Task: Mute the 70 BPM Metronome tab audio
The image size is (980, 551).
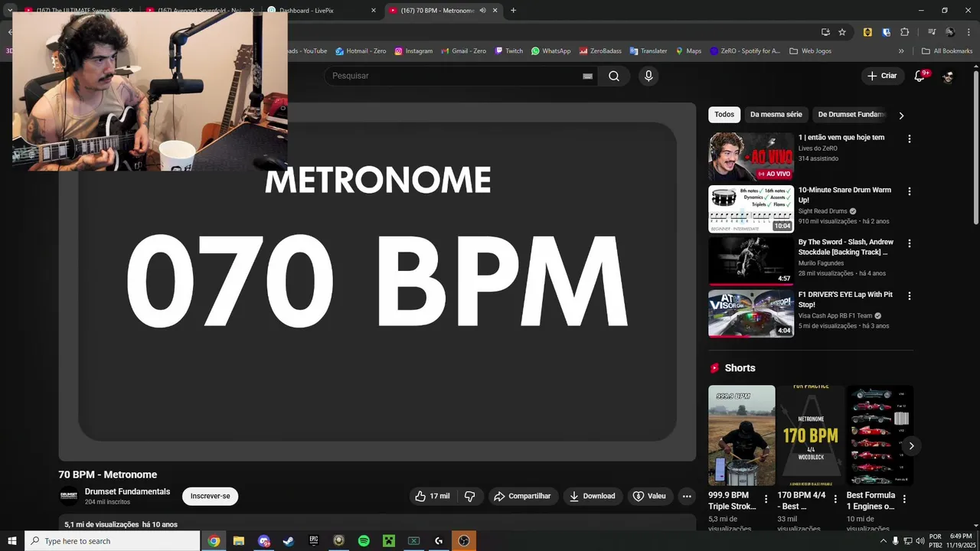Action: pyautogui.click(x=482, y=11)
